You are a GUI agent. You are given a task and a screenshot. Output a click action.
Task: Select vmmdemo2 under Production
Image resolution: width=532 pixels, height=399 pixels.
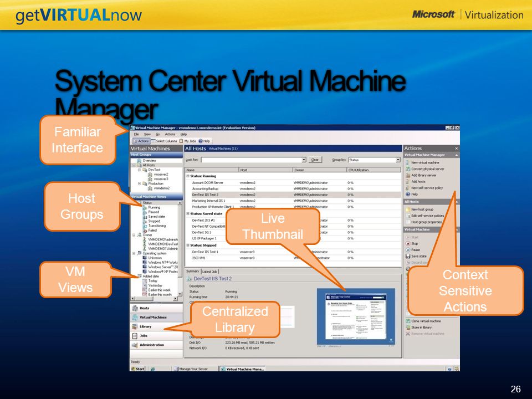(x=161, y=188)
